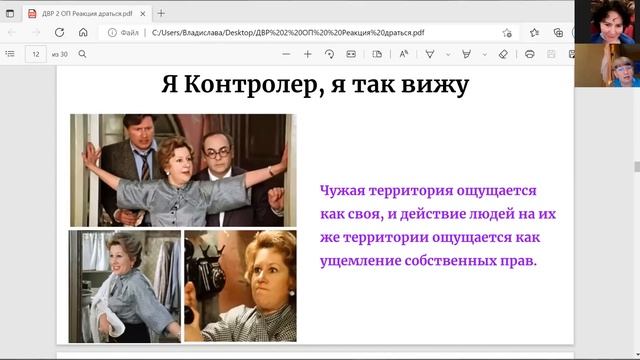Click the film still with the camera
The height and width of the screenshot is (360, 640).
tap(240, 286)
